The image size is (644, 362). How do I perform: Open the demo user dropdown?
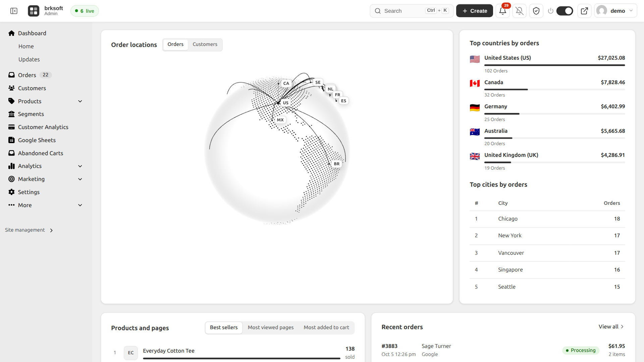(615, 11)
